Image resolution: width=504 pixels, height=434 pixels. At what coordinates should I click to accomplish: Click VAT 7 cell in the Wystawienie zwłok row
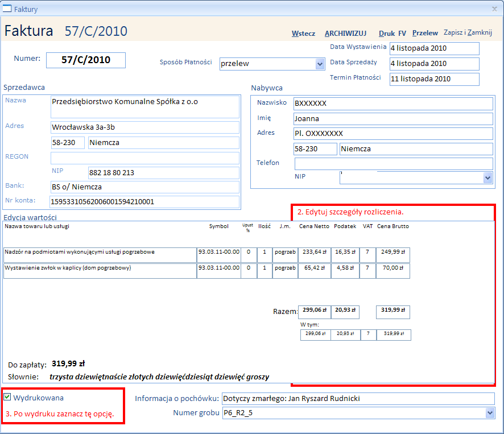click(x=367, y=271)
